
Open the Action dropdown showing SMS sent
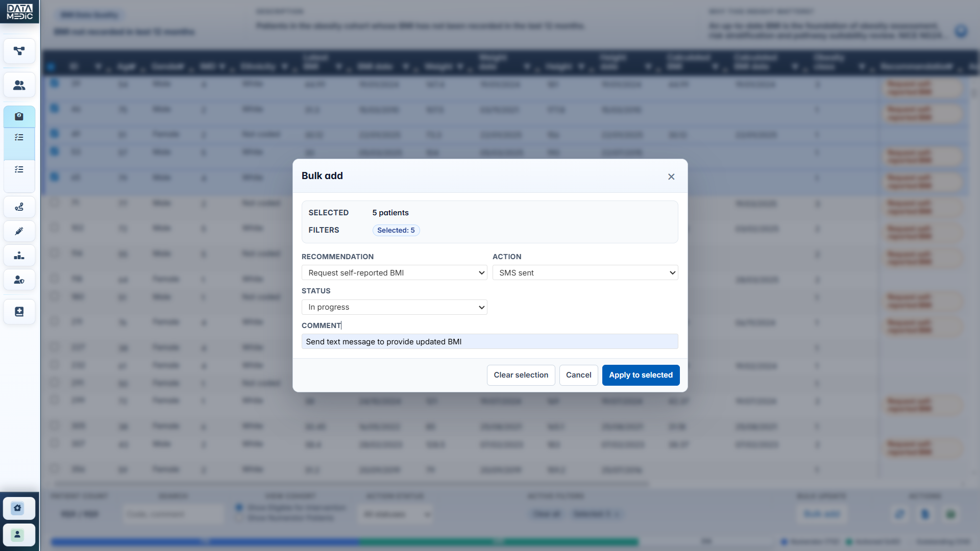585,272
